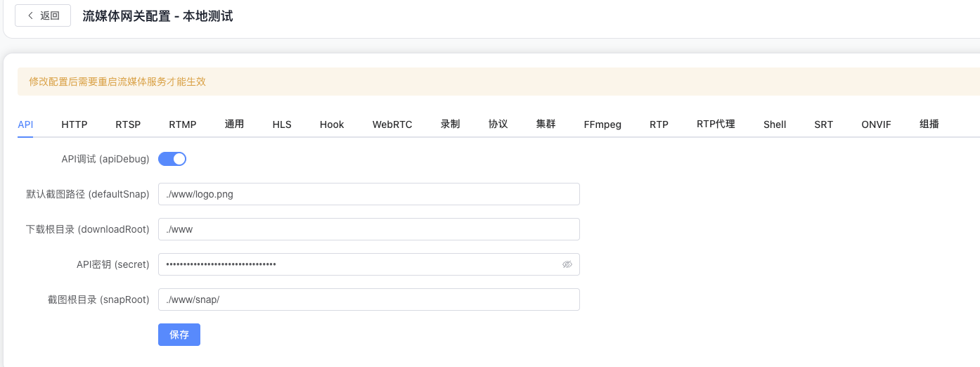Reveal API secret with the eye icon
This screenshot has width=980, height=367.
click(567, 264)
